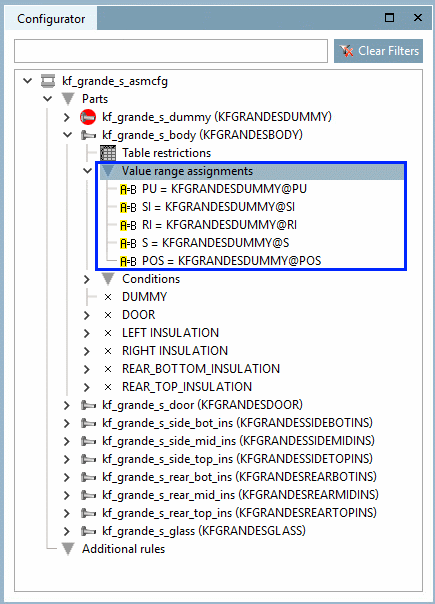Viewport: 435px width, 604px height.
Task: Expand the Conditions node
Action: 87,279
